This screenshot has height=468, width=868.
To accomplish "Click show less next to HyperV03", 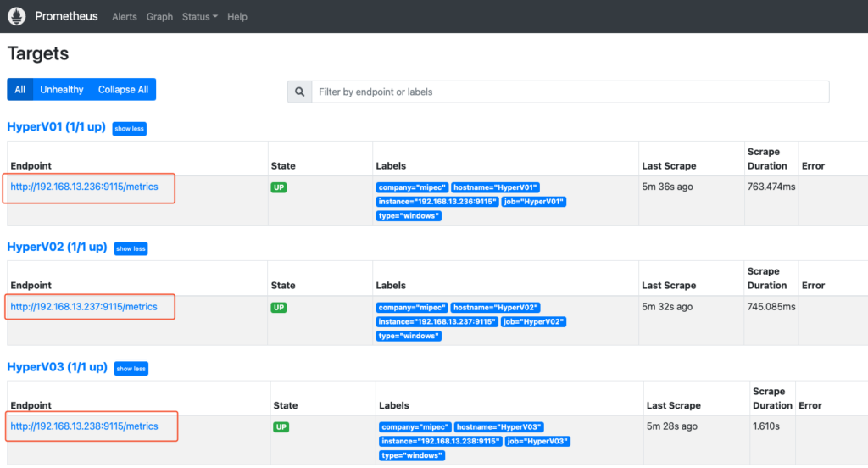I will tap(131, 369).
